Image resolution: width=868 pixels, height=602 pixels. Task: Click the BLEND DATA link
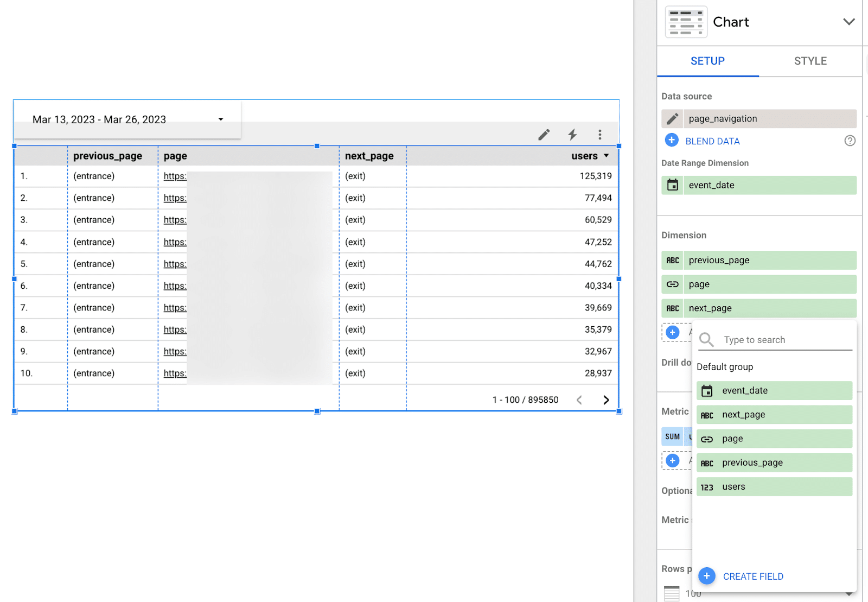(x=712, y=141)
